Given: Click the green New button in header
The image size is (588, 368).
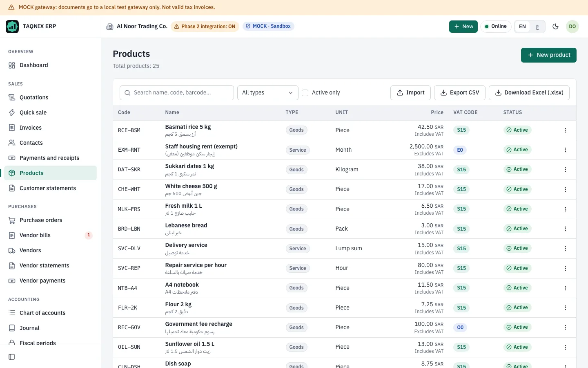Looking at the screenshot, I should click(x=463, y=27).
